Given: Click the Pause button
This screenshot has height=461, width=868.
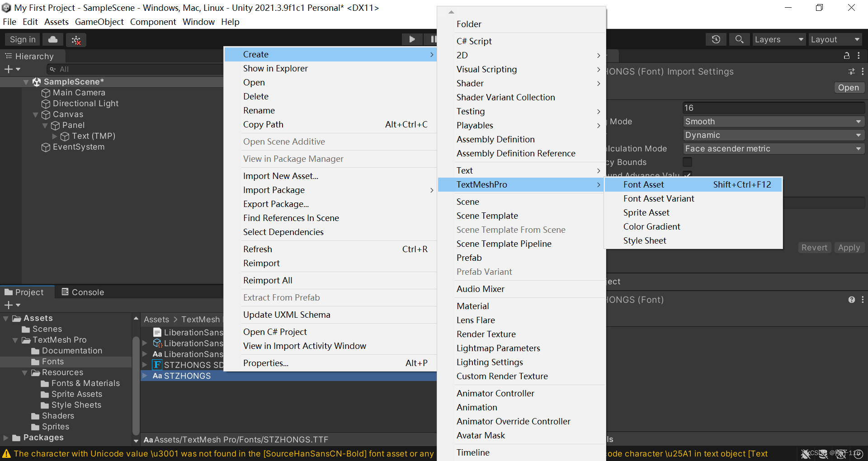Looking at the screenshot, I should click(x=433, y=39).
